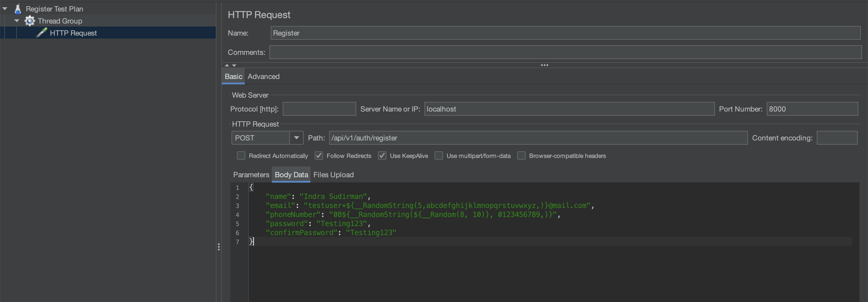The height and width of the screenshot is (302, 868).
Task: Collapse the Thread Group tree node
Action: (x=17, y=20)
